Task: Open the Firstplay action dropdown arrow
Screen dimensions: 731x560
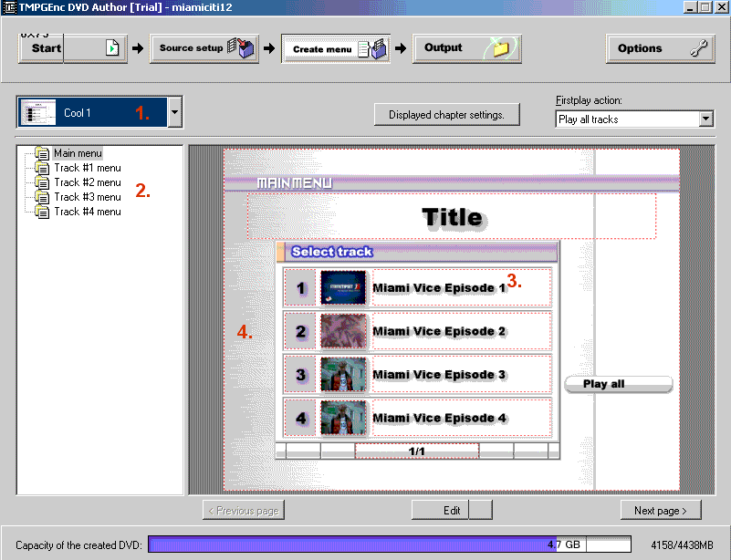Action: [x=706, y=119]
